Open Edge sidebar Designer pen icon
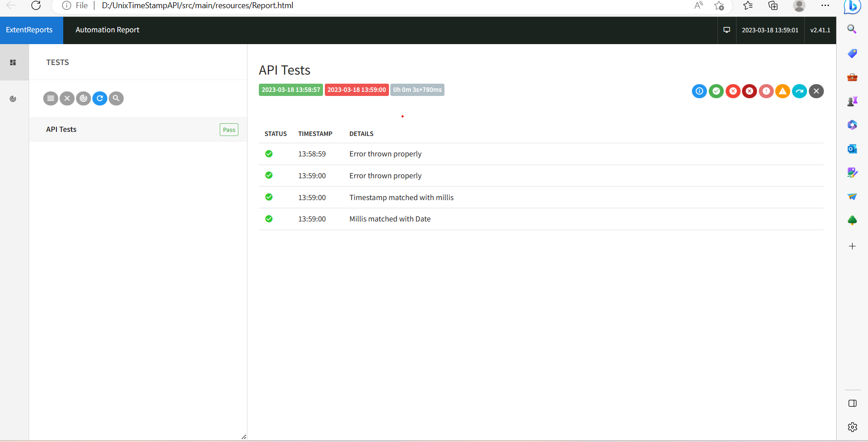Image resolution: width=868 pixels, height=442 pixels. [852, 172]
